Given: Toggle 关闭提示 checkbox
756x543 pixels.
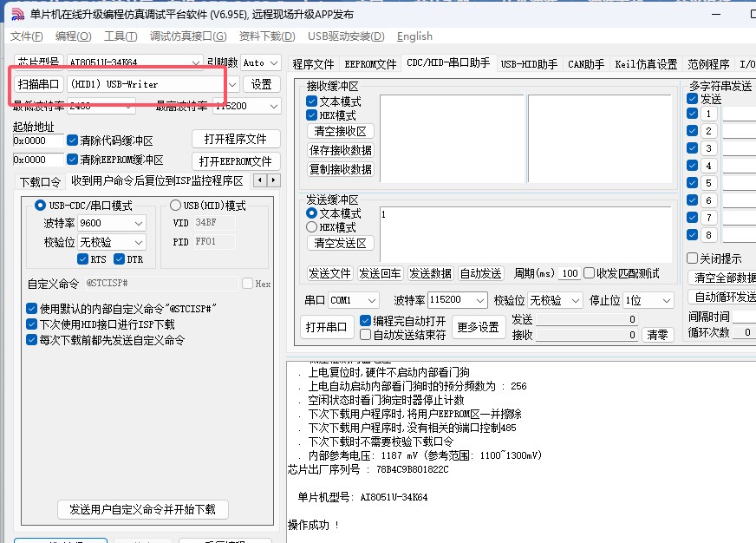Looking at the screenshot, I should pyautogui.click(x=692, y=258).
